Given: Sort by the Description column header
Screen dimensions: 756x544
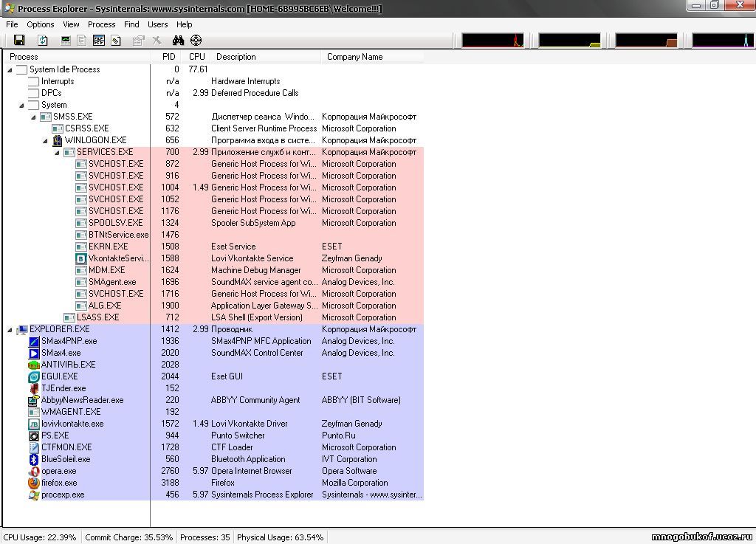Looking at the screenshot, I should [265, 57].
